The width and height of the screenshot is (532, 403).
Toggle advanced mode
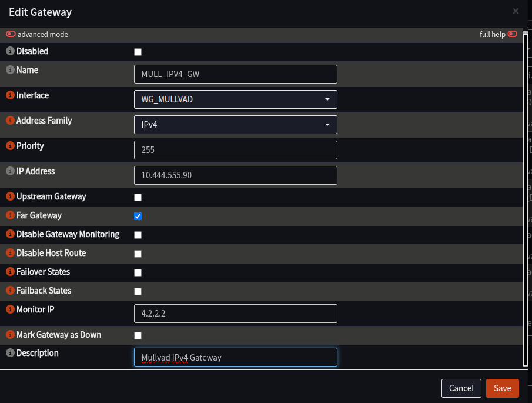(10, 34)
